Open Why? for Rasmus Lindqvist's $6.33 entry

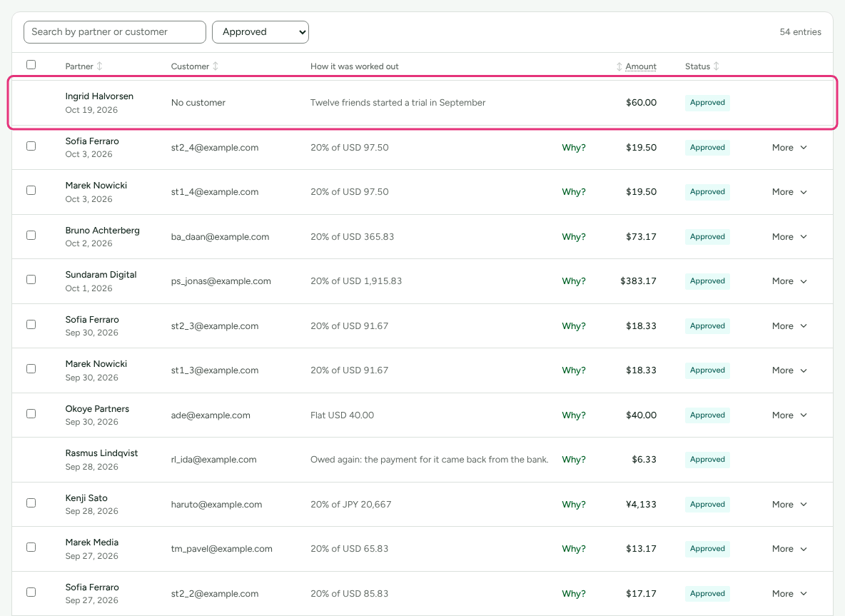(573, 460)
